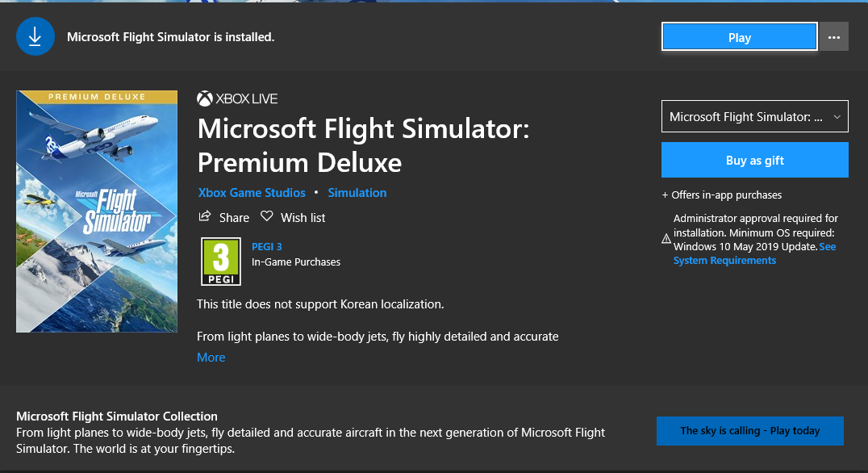
Task: Click the Share arrow icon
Action: click(x=204, y=217)
